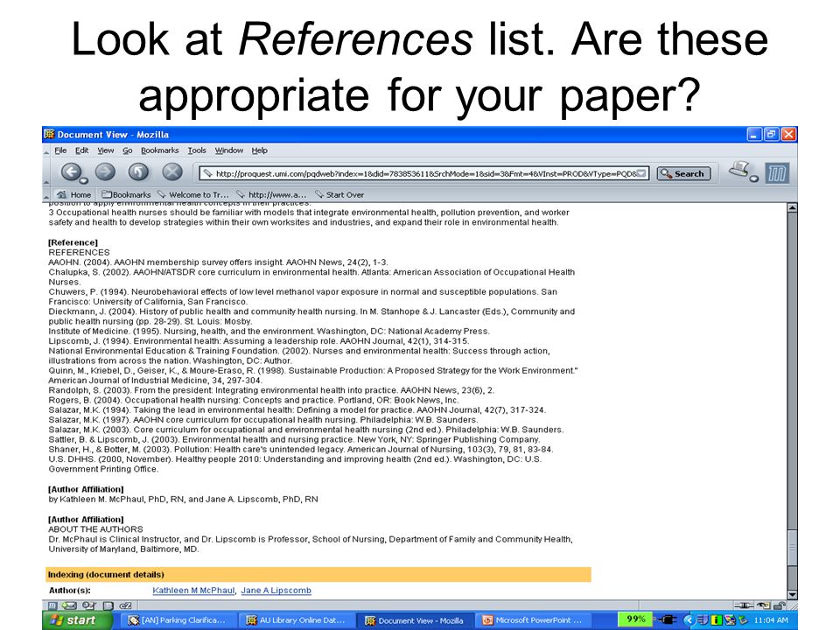Click the Search button beside the URL bar
840x630 pixels.
(x=683, y=173)
